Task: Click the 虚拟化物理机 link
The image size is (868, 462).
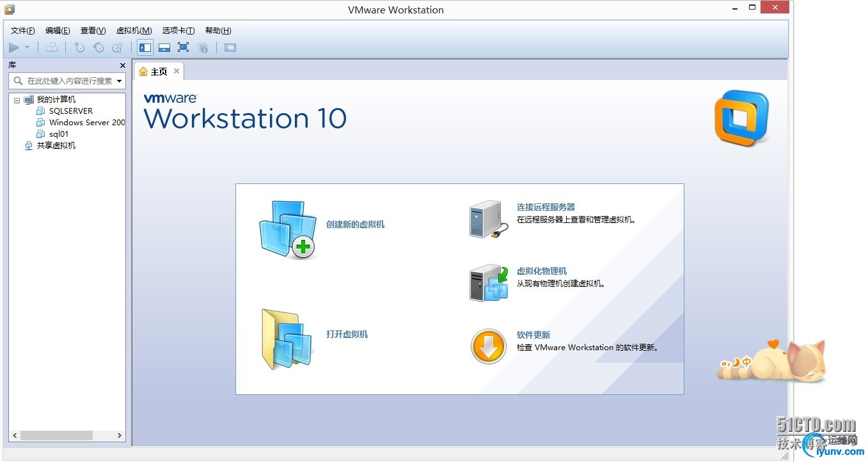Action: [542, 271]
